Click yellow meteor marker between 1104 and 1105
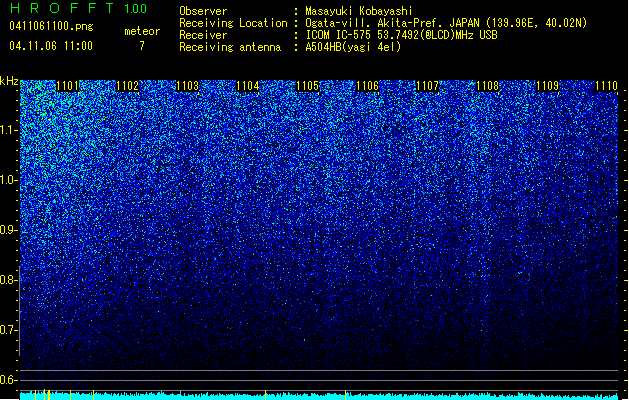 [266, 395]
